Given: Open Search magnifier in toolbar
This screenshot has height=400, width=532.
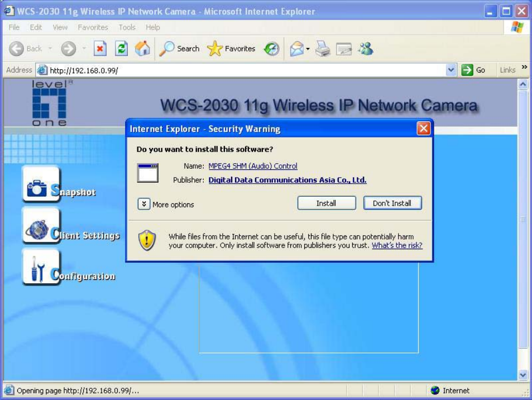Looking at the screenshot, I should (179, 49).
